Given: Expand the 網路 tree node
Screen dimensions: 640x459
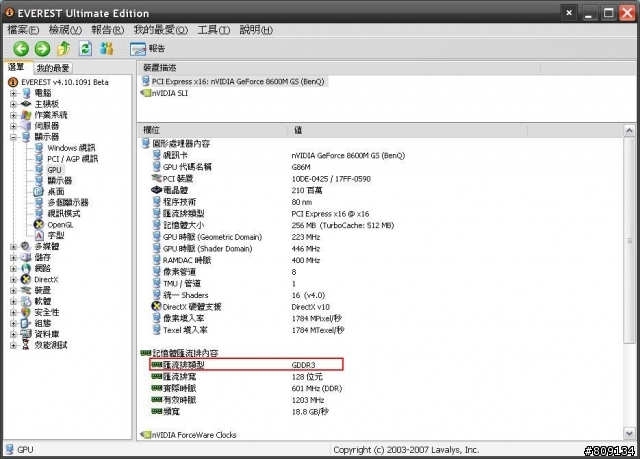Looking at the screenshot, I should (x=13, y=268).
